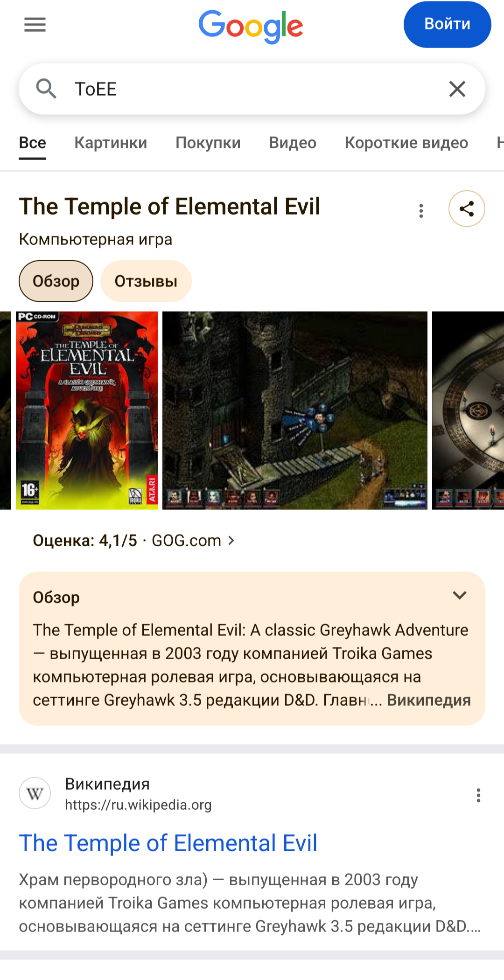Expand the Обзор card chevron
Viewport: 504px width, 980px height.
coord(460,595)
